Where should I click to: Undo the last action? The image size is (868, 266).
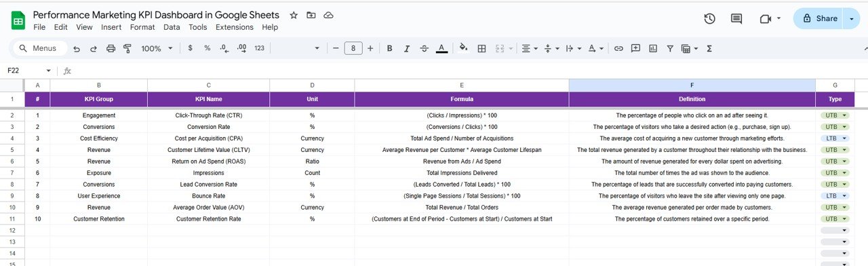pos(77,48)
